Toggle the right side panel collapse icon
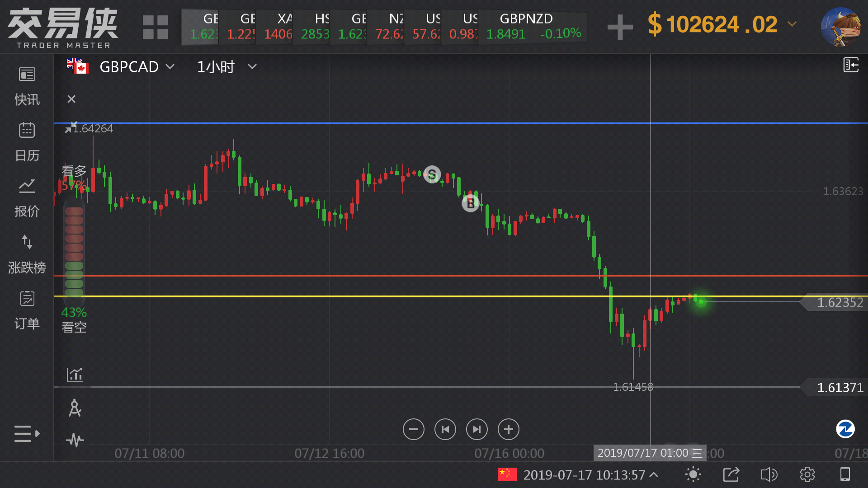868x488 pixels. pyautogui.click(x=851, y=65)
